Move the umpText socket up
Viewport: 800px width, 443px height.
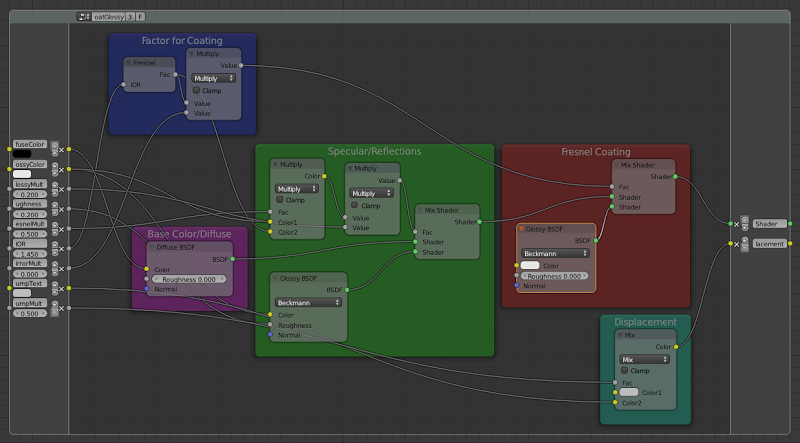(55, 285)
